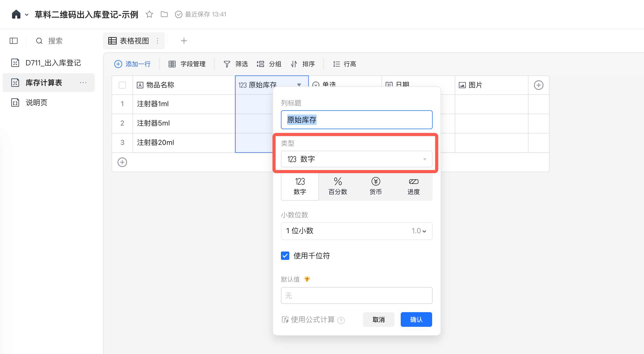The width and height of the screenshot is (644, 354).
Task: Open D711_出入库登记 sheet in sidebar
Action: pyautogui.click(x=53, y=63)
